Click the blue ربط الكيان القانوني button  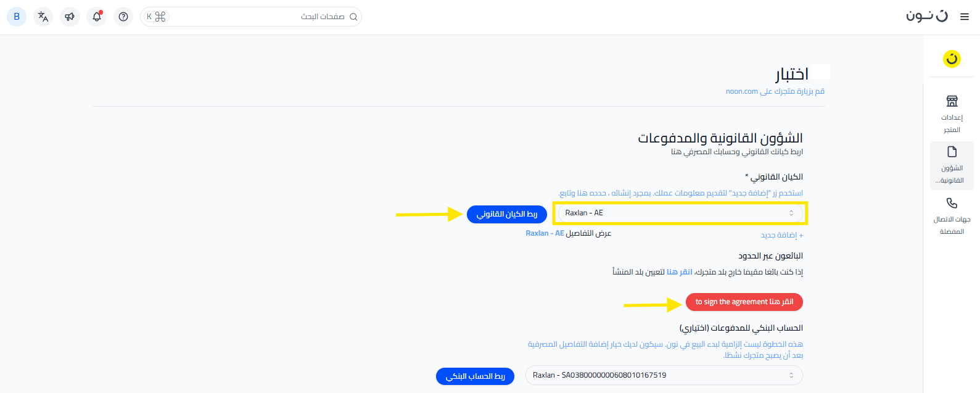[507, 214]
